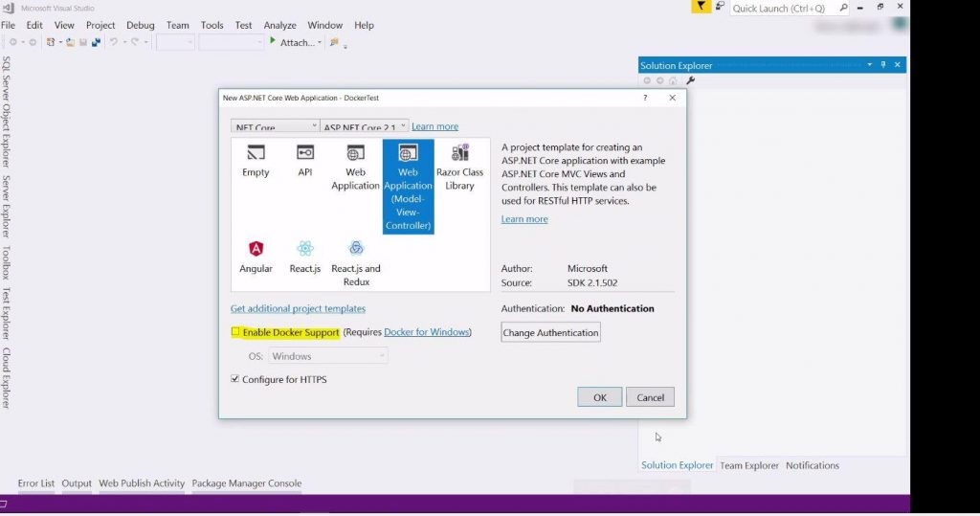
Task: Toggle Configure for HTTPS checkbox
Action: pos(235,379)
